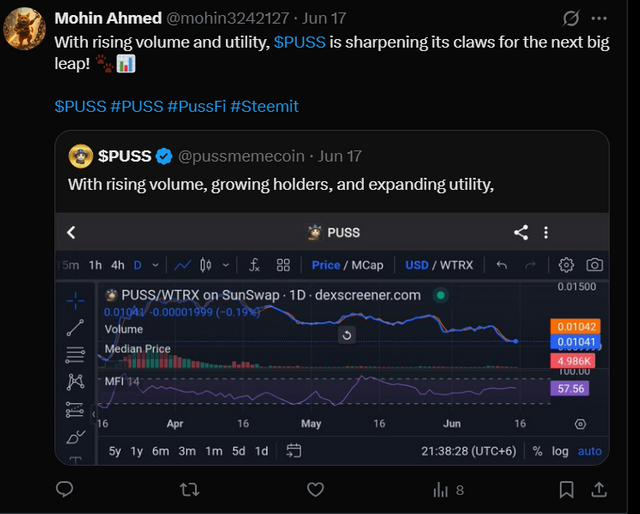Take a chart snapshot with camera icon
This screenshot has width=640, height=514.
click(594, 265)
